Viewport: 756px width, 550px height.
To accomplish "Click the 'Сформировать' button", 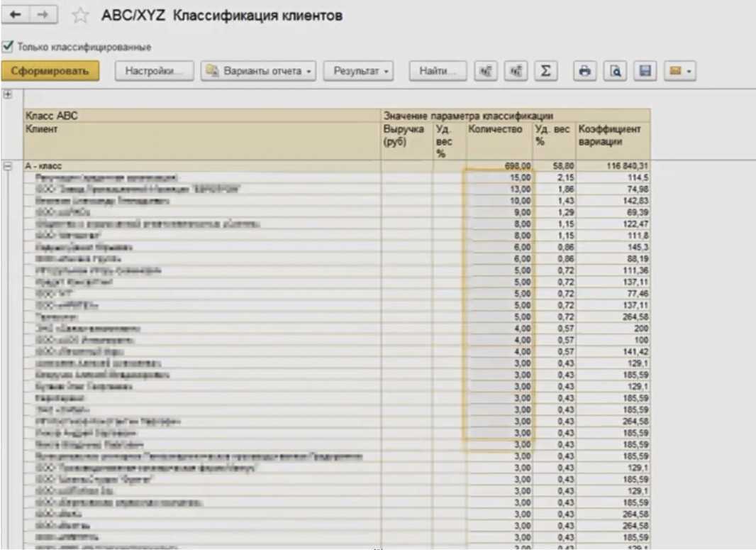I will coord(50,71).
